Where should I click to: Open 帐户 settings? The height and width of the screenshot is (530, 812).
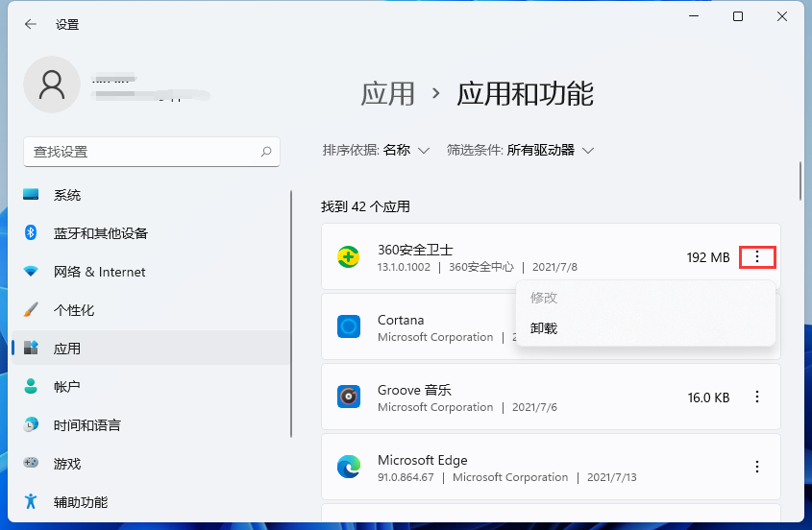pyautogui.click(x=151, y=387)
